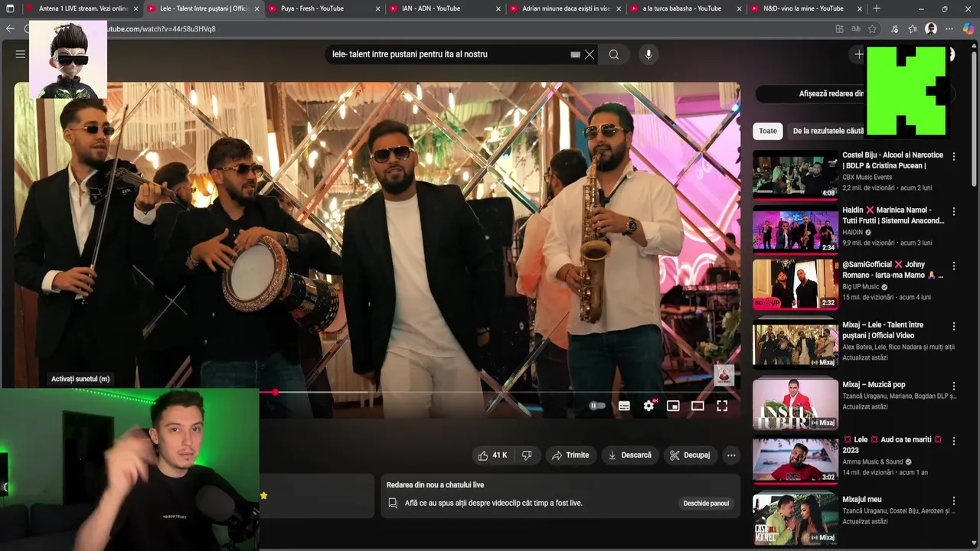Dislike the video with thumbs down
This screenshot has width=980, height=551.
[527, 455]
